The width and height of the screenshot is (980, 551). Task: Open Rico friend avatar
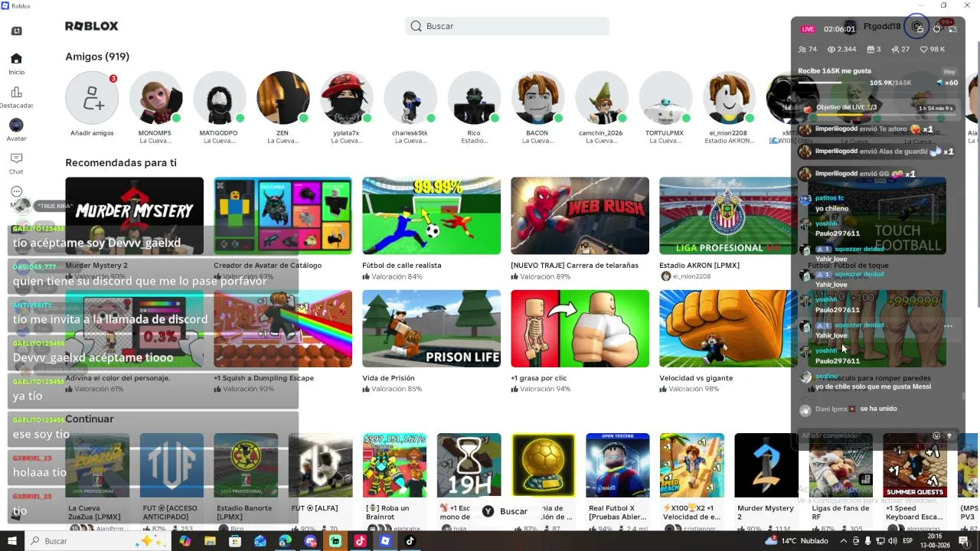point(474,98)
